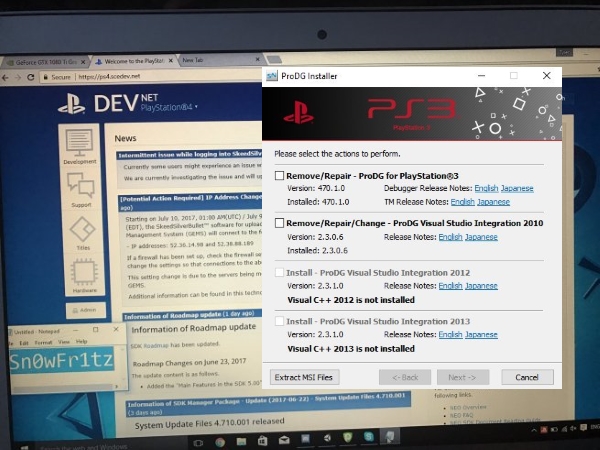Click the Secure padlock icon
Screen dimensions: 600x450
pos(46,77)
